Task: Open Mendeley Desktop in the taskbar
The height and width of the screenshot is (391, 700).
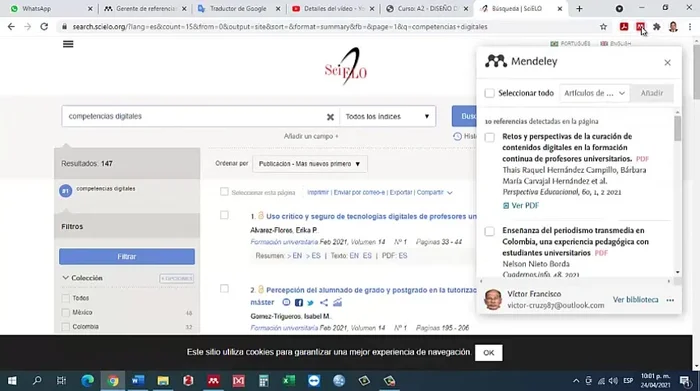Action: 213,381
